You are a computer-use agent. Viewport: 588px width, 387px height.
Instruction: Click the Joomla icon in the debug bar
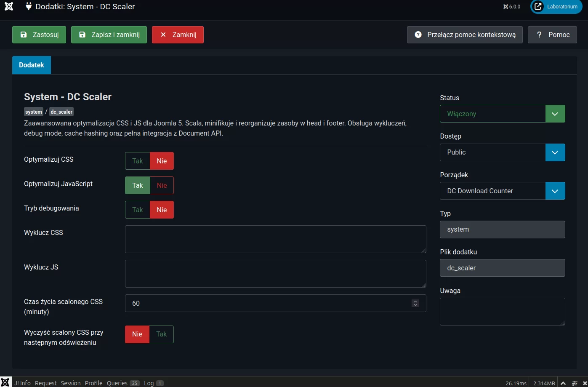tap(5, 382)
